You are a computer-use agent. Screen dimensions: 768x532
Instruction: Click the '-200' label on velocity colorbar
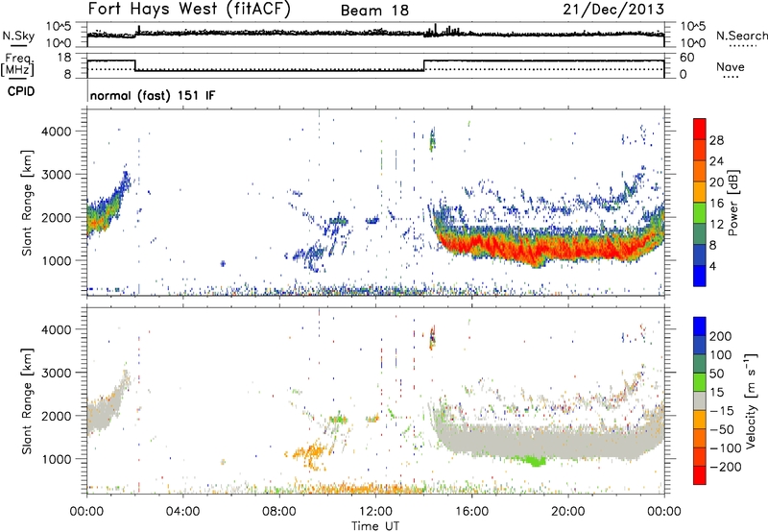(726, 467)
